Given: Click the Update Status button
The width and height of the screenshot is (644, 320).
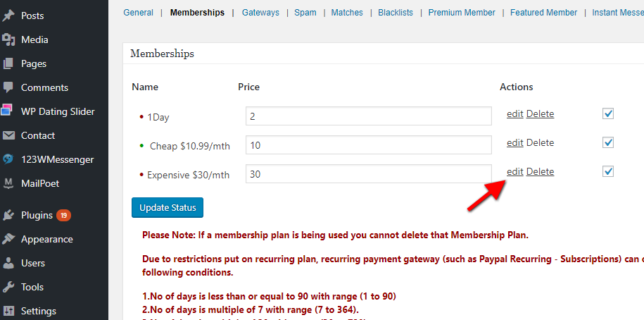Looking at the screenshot, I should click(168, 208).
